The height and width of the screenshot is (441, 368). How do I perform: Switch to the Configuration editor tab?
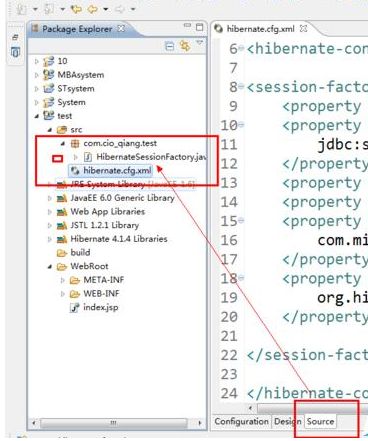[x=241, y=422]
